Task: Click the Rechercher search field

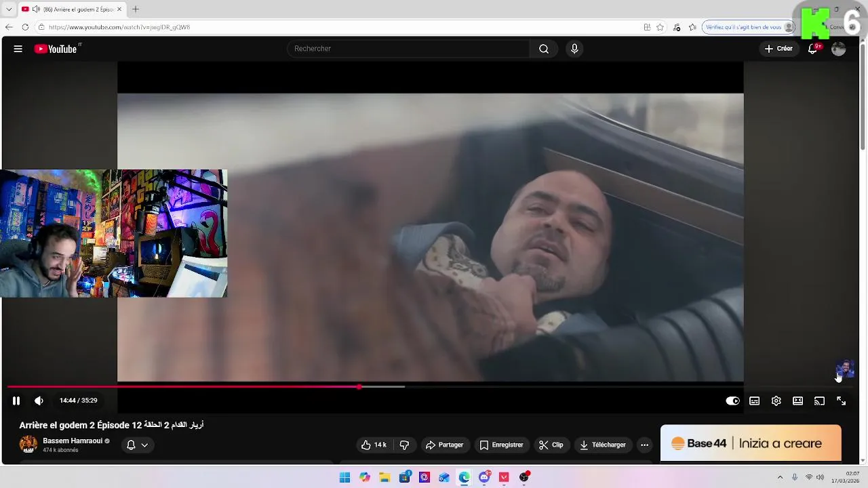Action: (x=408, y=49)
